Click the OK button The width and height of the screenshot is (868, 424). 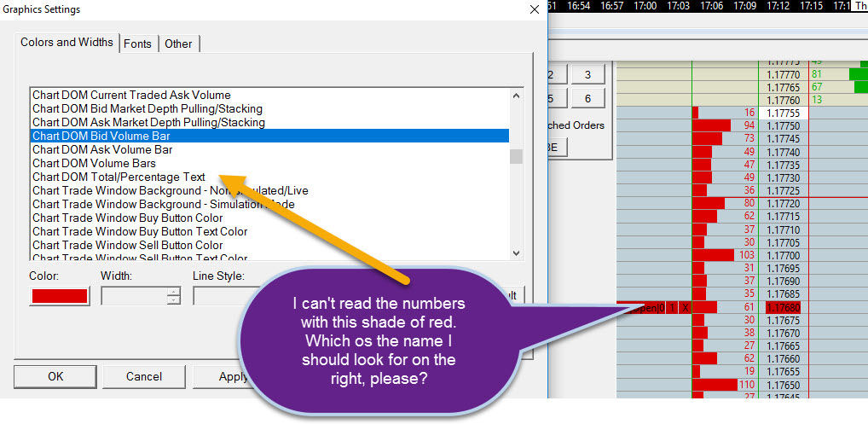(x=55, y=376)
